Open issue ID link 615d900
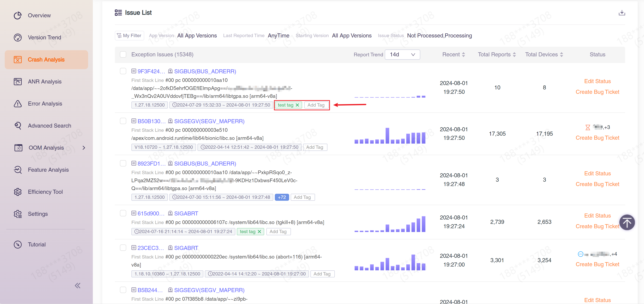The width and height of the screenshot is (644, 304). [151, 213]
